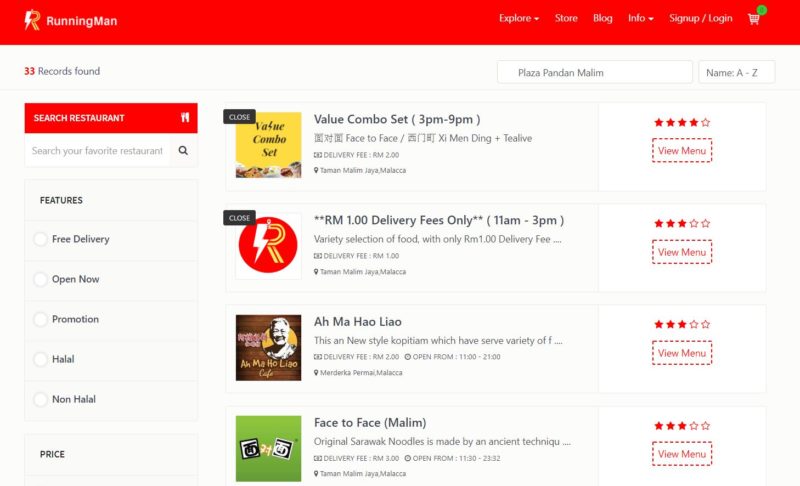Click star rating of Face to Face (Malim)
Image resolution: width=800 pixels, height=486 pixels.
point(682,425)
